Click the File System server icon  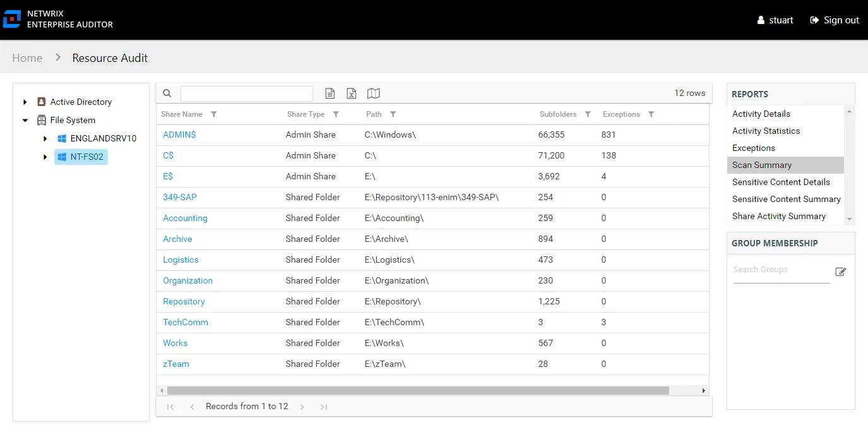coord(42,120)
